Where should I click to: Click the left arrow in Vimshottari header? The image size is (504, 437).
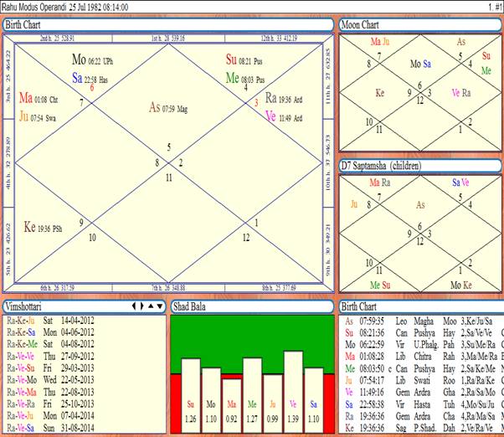point(133,306)
